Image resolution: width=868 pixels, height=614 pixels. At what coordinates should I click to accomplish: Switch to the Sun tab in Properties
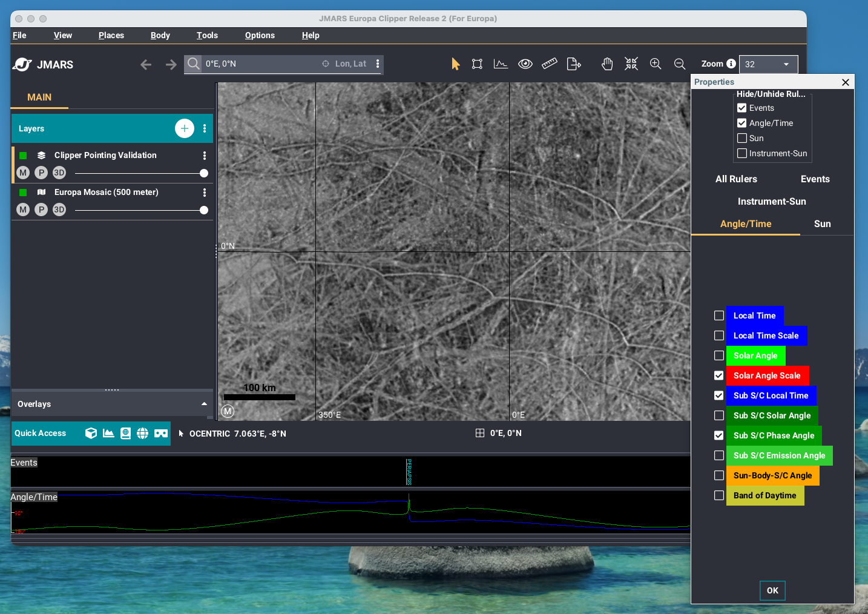[x=823, y=224]
